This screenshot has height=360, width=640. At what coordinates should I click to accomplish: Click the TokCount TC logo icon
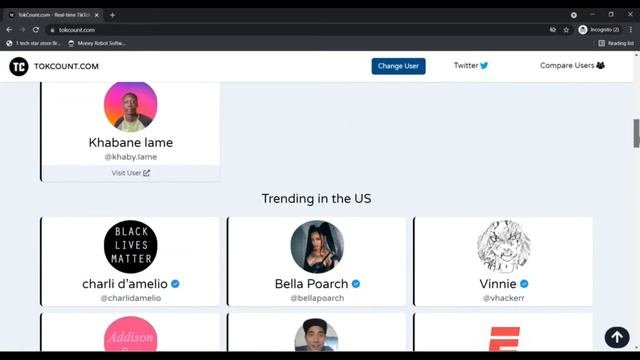19,67
